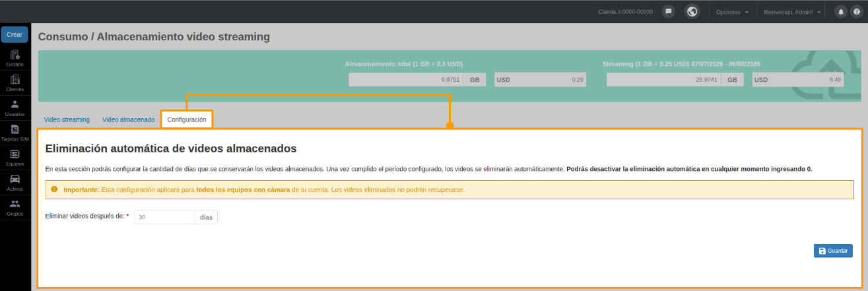Screen dimensions: 868x291
Task: Select the Equipos sidebar icon
Action: [15, 158]
